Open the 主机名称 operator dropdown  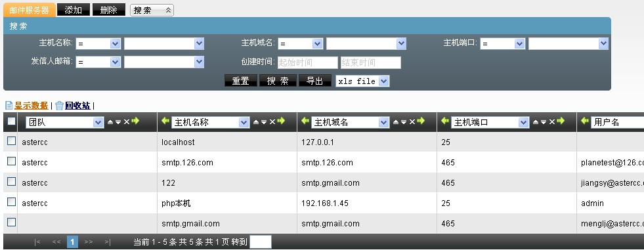98,43
